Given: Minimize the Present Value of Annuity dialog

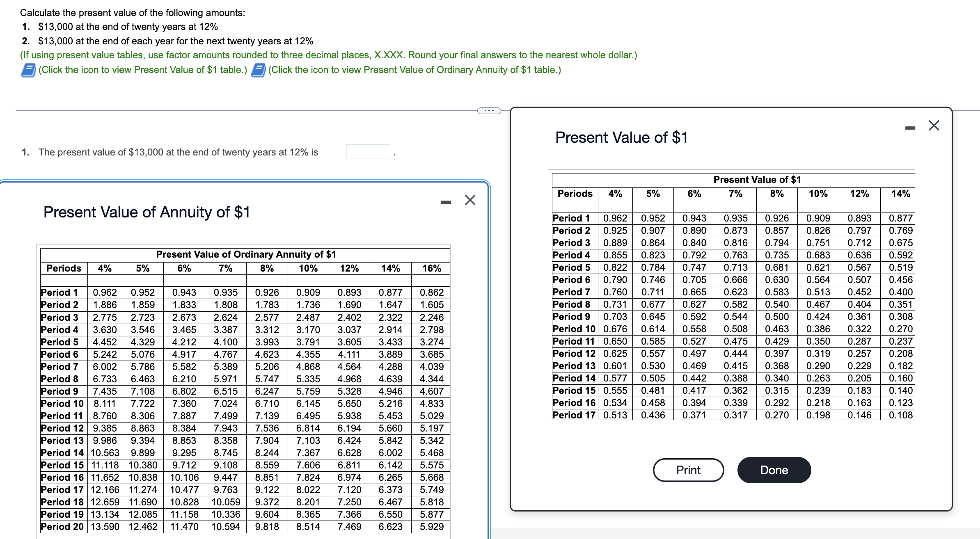Looking at the screenshot, I should (446, 201).
